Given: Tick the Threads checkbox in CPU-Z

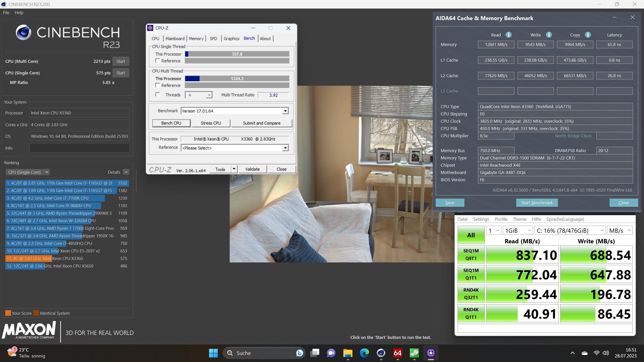Looking at the screenshot, I should pyautogui.click(x=157, y=95).
